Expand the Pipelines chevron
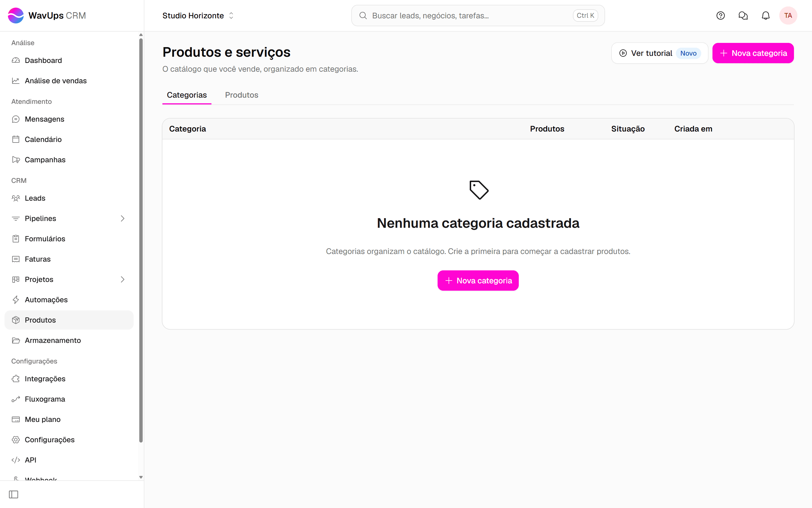Image resolution: width=812 pixels, height=508 pixels. [122, 218]
